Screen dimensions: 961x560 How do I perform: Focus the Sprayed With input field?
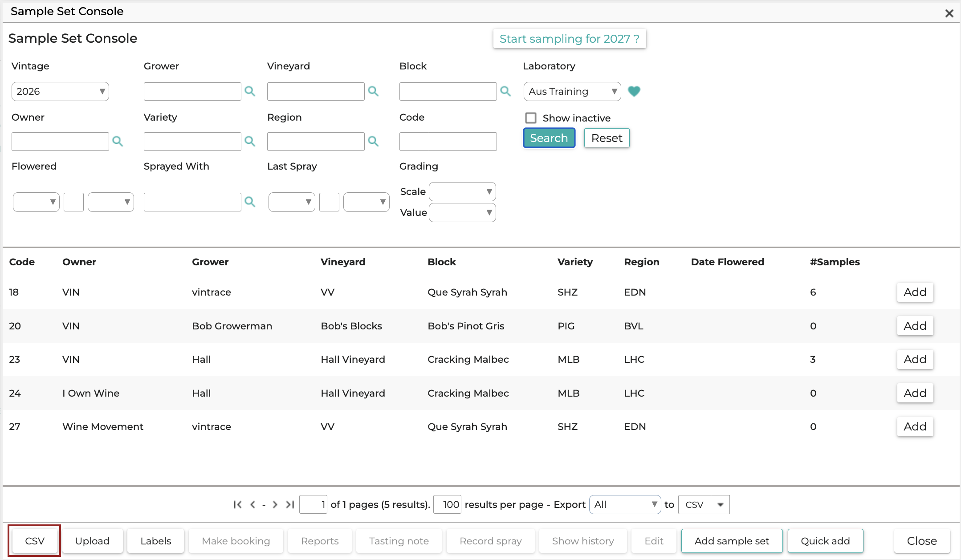point(192,202)
